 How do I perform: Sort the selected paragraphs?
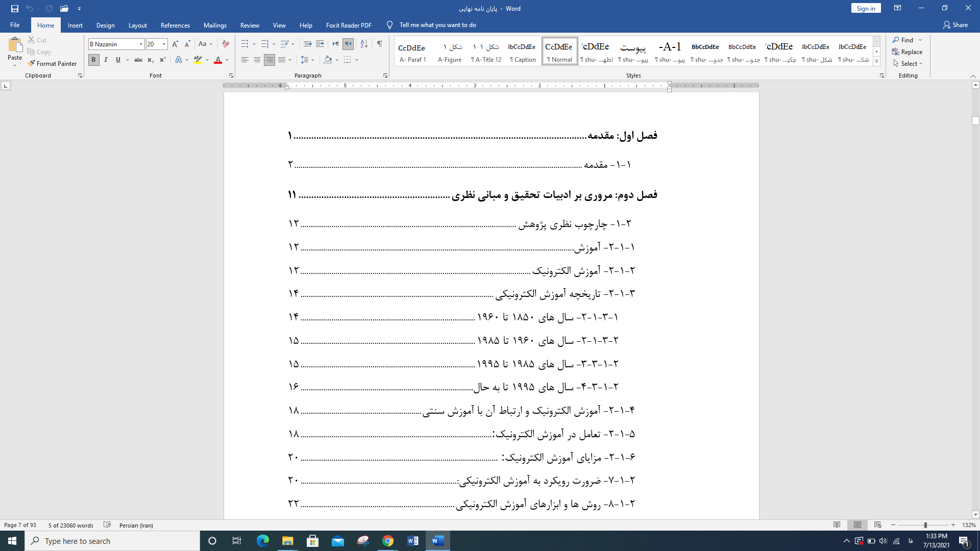tap(364, 44)
